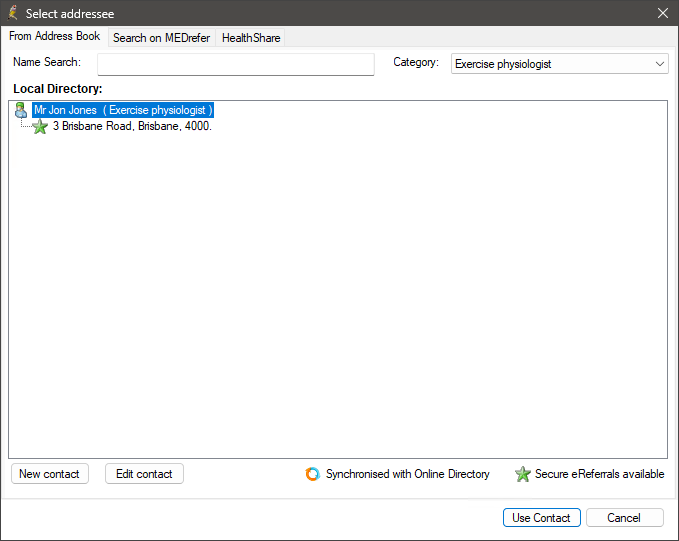Click the Synchronised with Online Directory icon
Screen dimensions: 679x541
point(313,474)
